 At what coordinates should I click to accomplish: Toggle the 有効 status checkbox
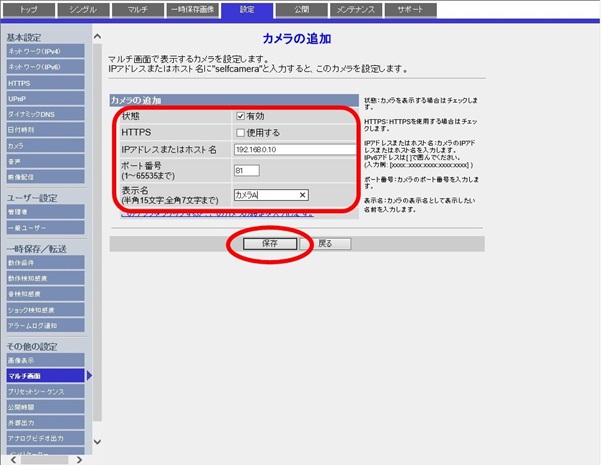(240, 116)
